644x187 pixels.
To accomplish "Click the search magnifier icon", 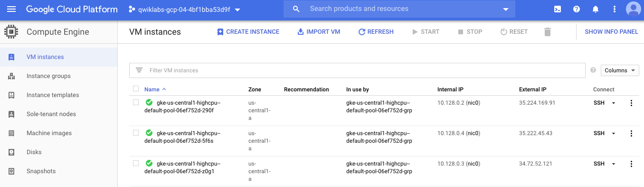I will pyautogui.click(x=296, y=9).
